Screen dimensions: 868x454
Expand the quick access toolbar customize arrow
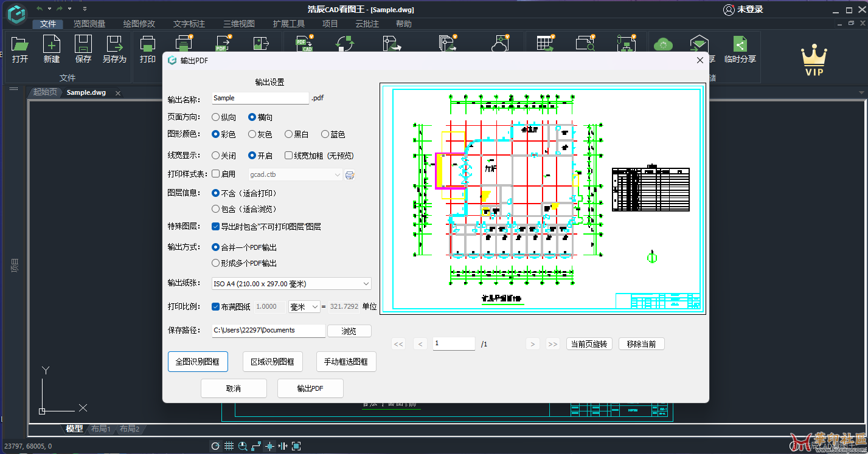[x=85, y=9]
